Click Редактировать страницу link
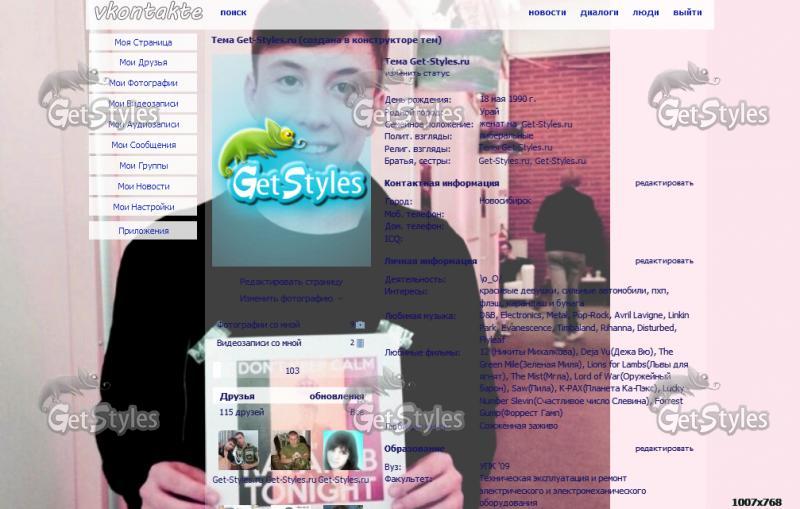800x509 pixels. [291, 282]
